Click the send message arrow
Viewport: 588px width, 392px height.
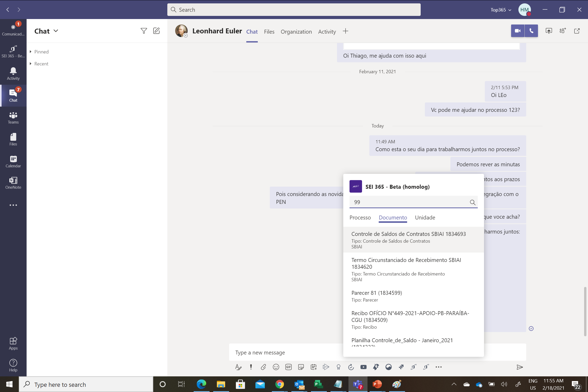[519, 367]
